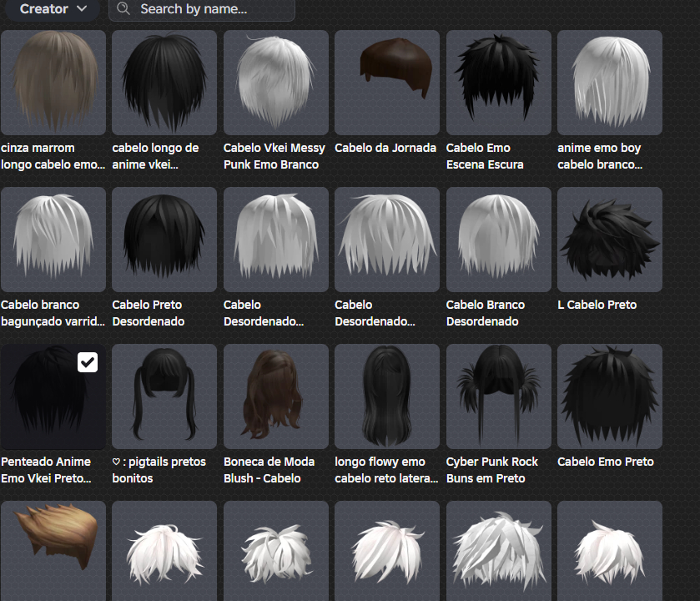The width and height of the screenshot is (700, 601).
Task: Select the cabelo longo de anime vkei thumbnail
Action: (x=164, y=83)
